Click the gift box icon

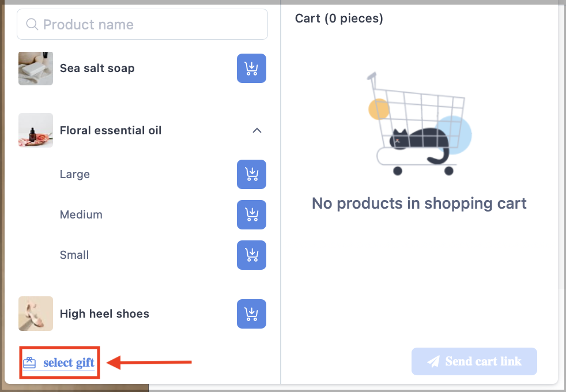coord(29,363)
